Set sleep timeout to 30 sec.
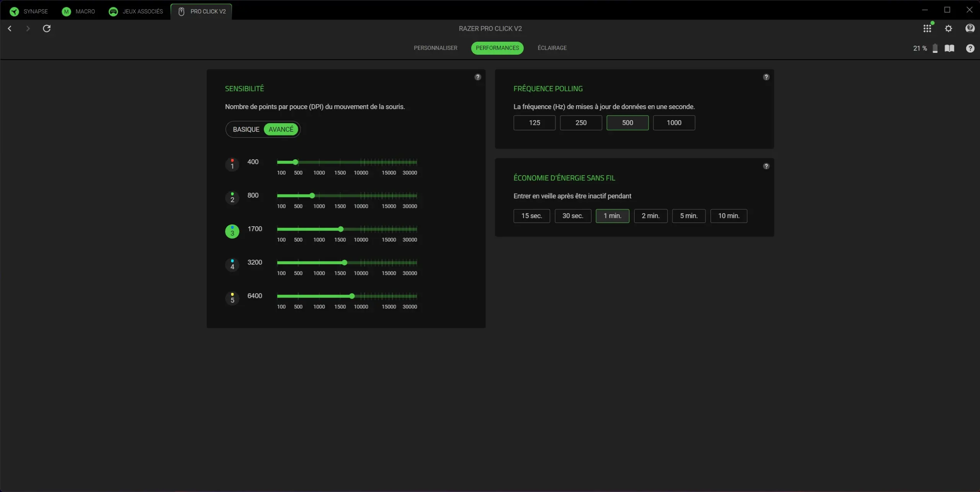 pyautogui.click(x=573, y=216)
